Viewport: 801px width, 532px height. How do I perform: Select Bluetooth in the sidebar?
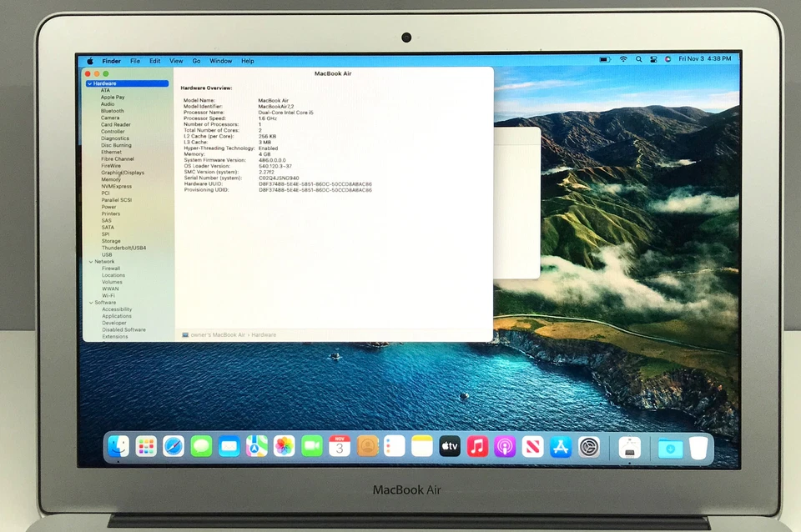pyautogui.click(x=113, y=111)
